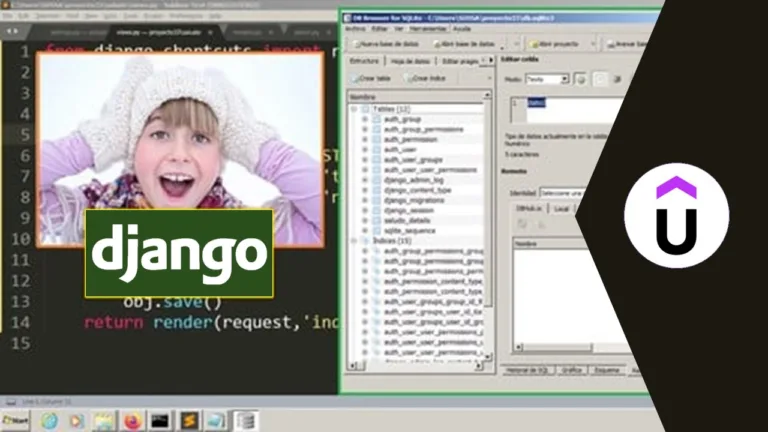Select the auth_user_user_permissions table row
Screen dimensions: 768x432
(430, 170)
